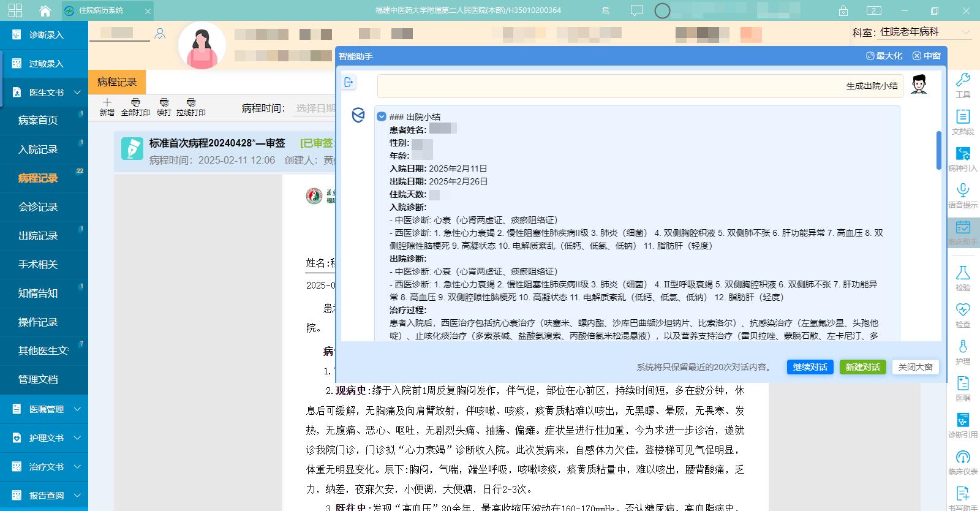Open the 病种引入 icon in the right sidebar
This screenshot has height=511, width=980.
pos(963,154)
